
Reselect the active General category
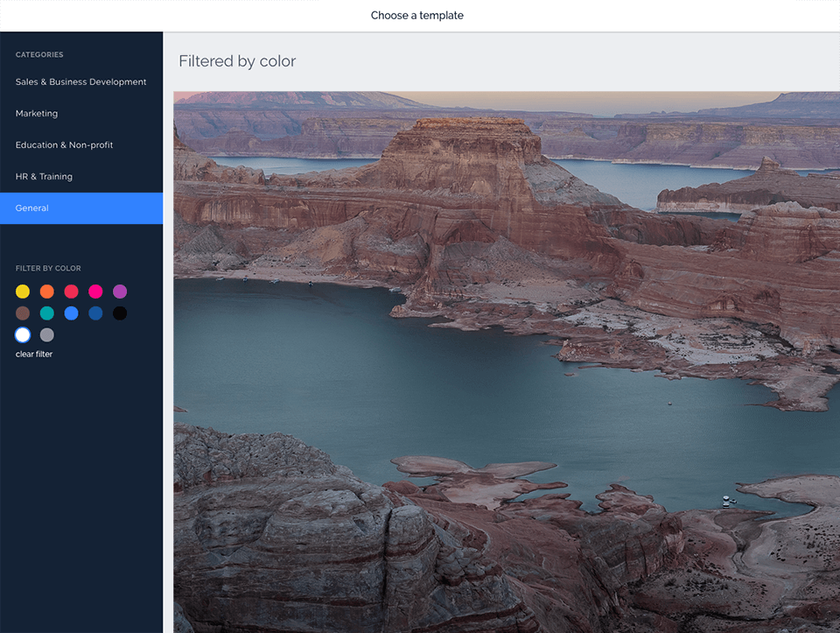coord(31,207)
